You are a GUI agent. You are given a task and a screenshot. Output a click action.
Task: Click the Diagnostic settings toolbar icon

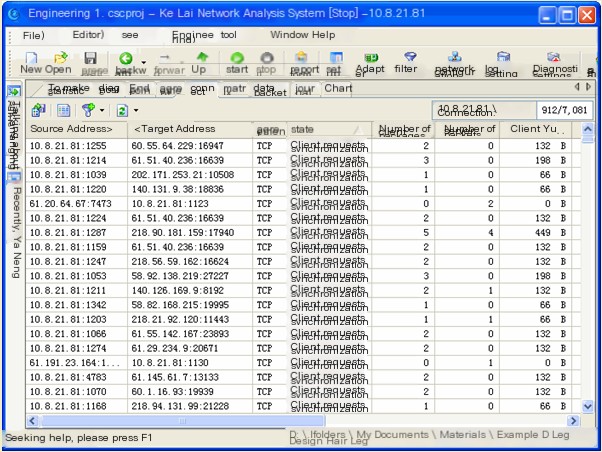tap(553, 57)
